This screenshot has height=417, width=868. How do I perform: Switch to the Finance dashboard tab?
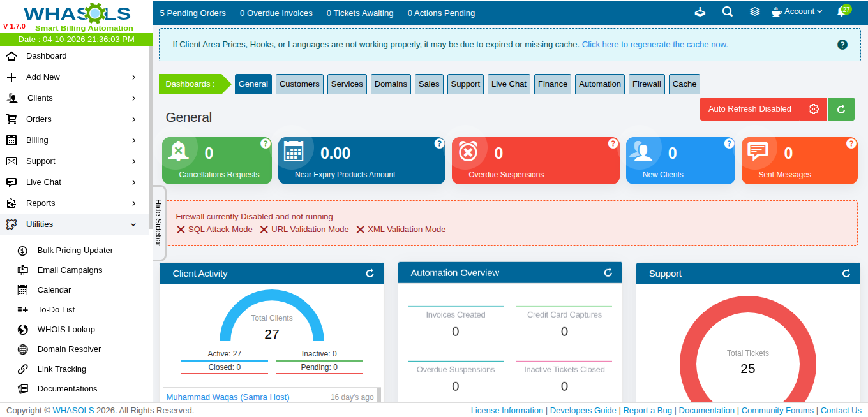pyautogui.click(x=552, y=84)
